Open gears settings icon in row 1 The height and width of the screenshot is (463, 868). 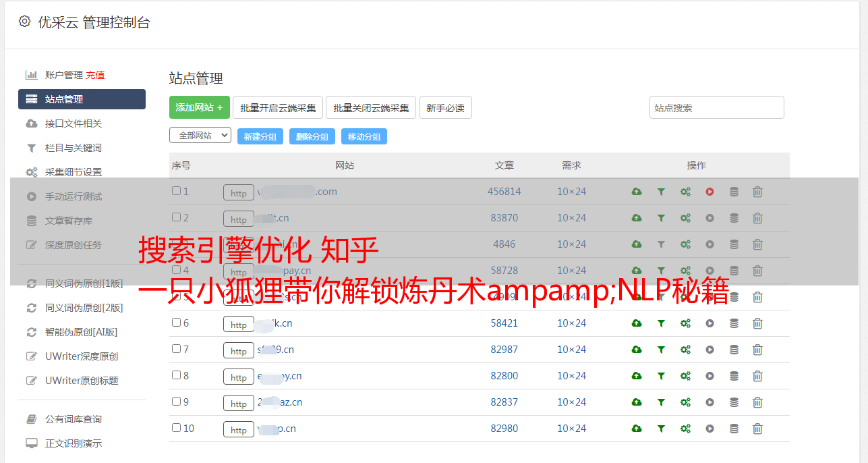pyautogui.click(x=685, y=192)
